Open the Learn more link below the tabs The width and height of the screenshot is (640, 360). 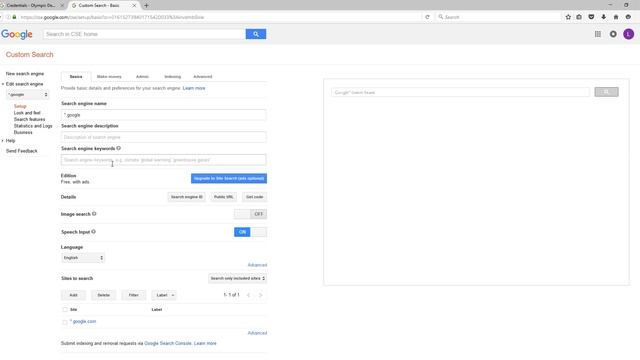[x=194, y=88]
